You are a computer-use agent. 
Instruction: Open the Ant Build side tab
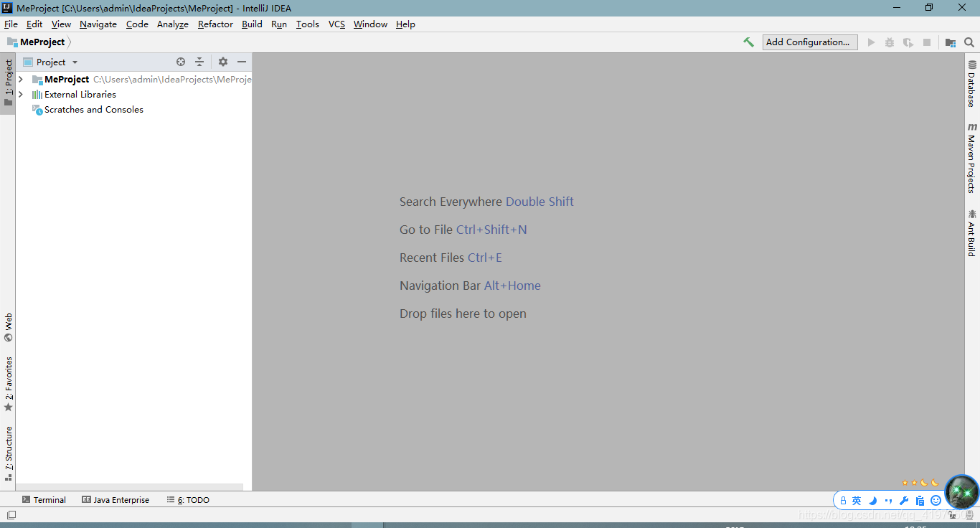point(972,233)
